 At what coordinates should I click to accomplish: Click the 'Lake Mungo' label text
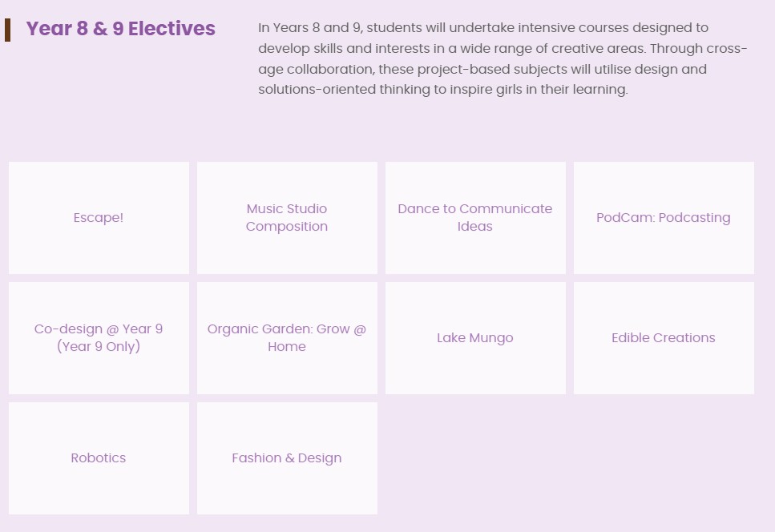[475, 338]
